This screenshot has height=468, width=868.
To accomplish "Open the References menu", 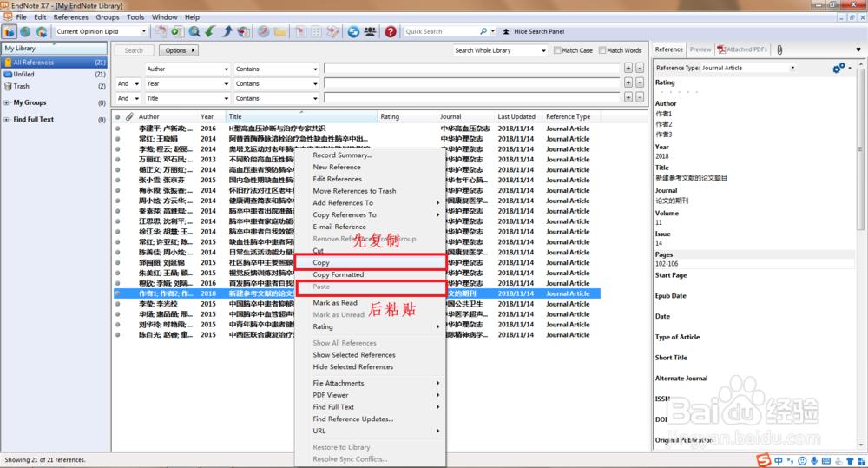I will (71, 17).
